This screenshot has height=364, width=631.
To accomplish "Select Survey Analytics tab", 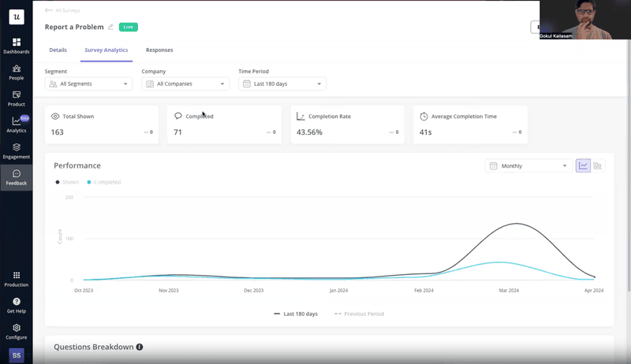I will (106, 50).
